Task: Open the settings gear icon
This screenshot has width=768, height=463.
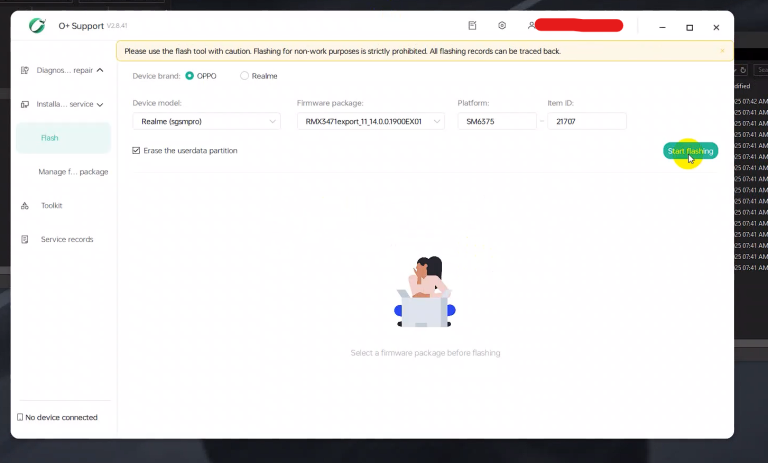Action: (x=502, y=26)
